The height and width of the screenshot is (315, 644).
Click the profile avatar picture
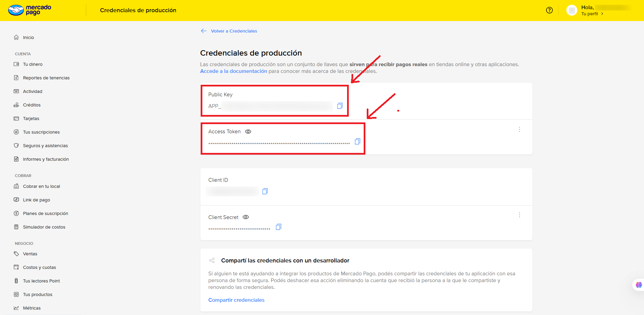coord(572,10)
